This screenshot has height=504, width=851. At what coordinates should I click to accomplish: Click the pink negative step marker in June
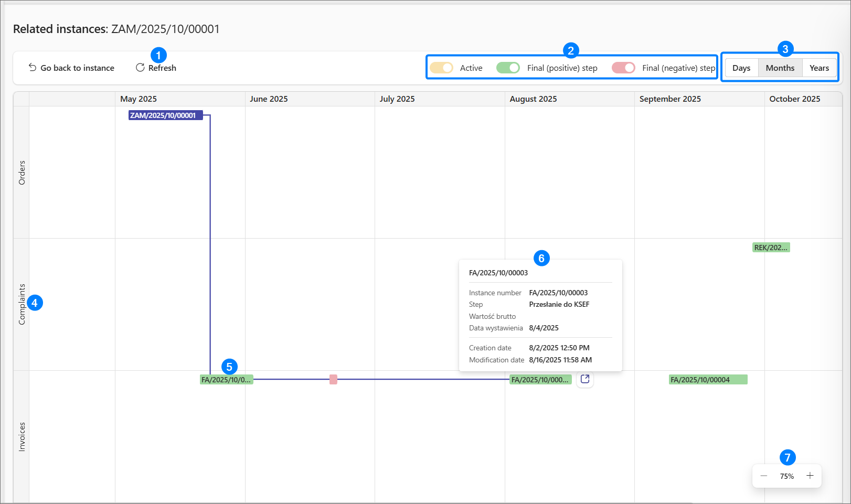333,379
